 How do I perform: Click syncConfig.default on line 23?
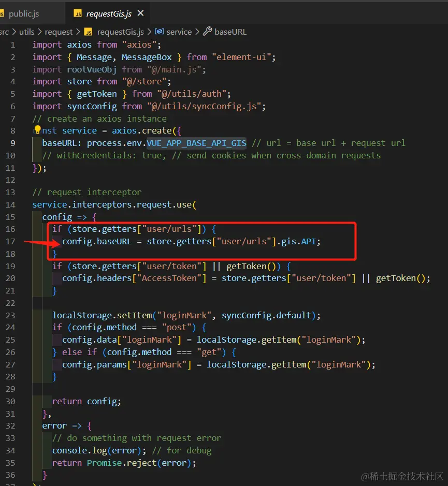click(266, 316)
